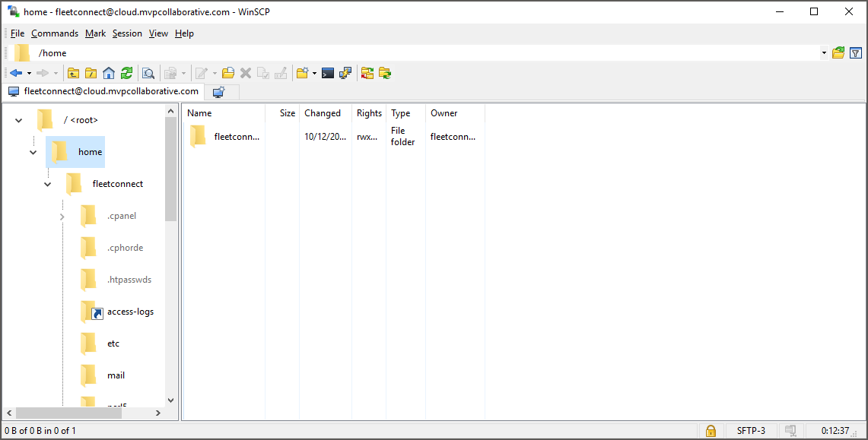Select the mail folder in the tree
Image resolution: width=868 pixels, height=440 pixels.
tap(116, 375)
